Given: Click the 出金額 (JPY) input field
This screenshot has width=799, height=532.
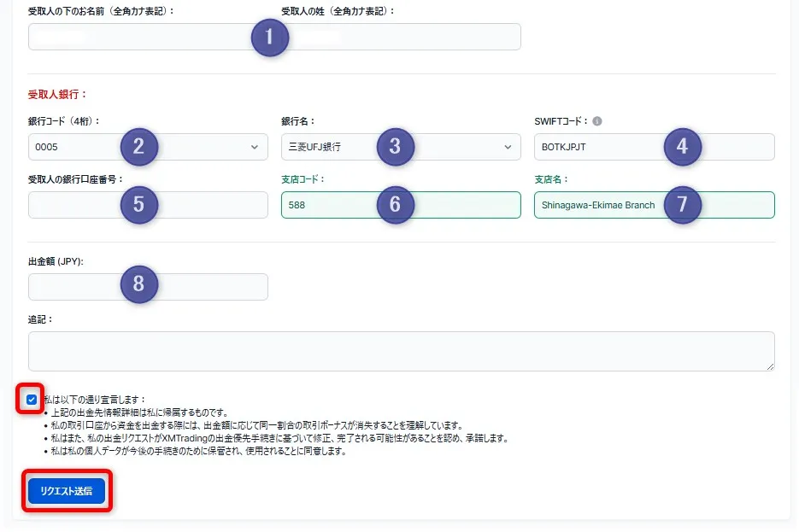Looking at the screenshot, I should (x=148, y=287).
